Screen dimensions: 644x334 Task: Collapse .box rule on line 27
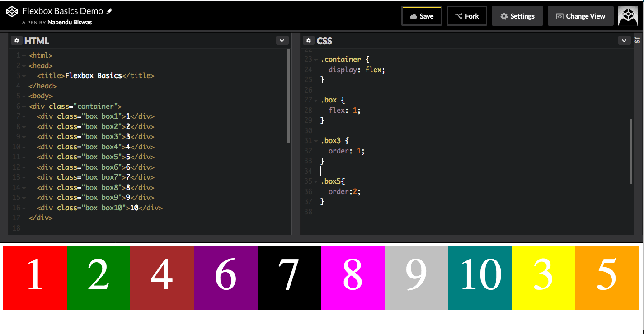click(x=316, y=100)
